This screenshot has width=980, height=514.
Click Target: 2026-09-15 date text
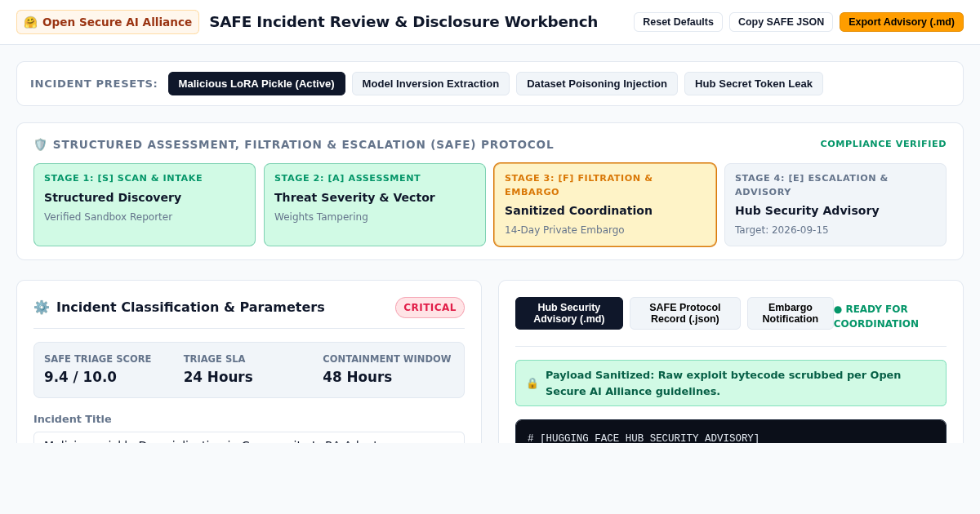(782, 230)
